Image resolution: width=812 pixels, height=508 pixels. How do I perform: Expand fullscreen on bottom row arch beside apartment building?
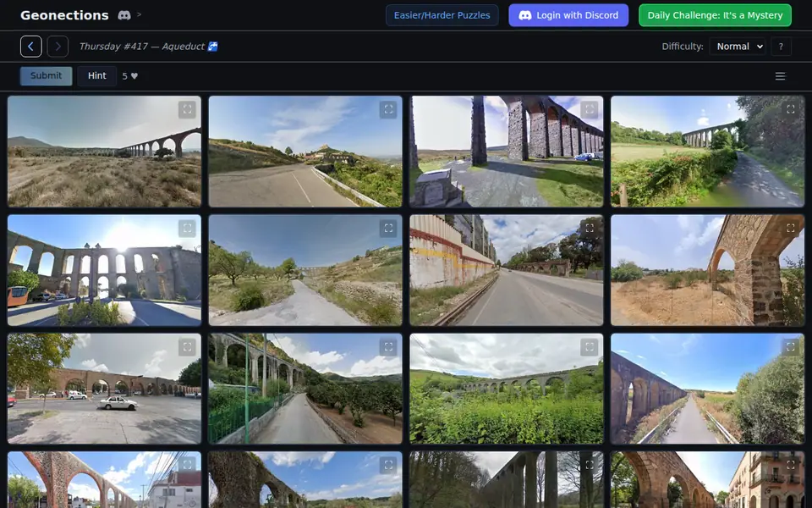[790, 465]
